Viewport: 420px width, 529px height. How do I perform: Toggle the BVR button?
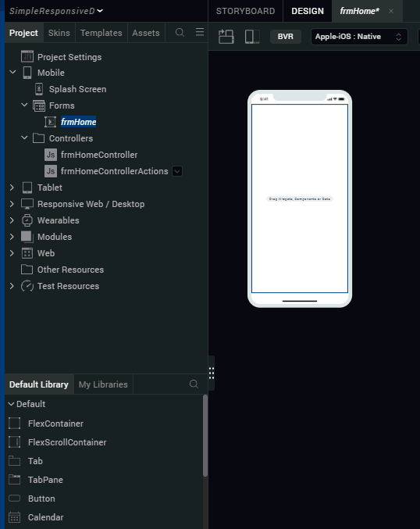click(x=286, y=37)
